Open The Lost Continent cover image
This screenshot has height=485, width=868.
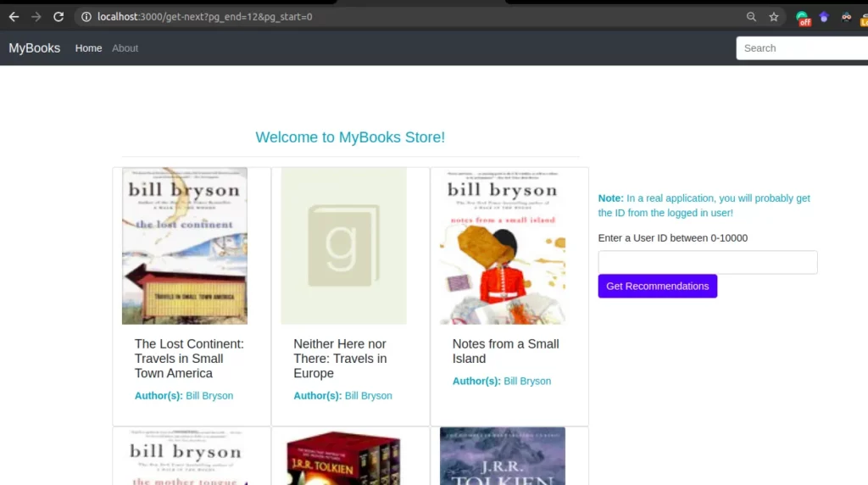185,246
